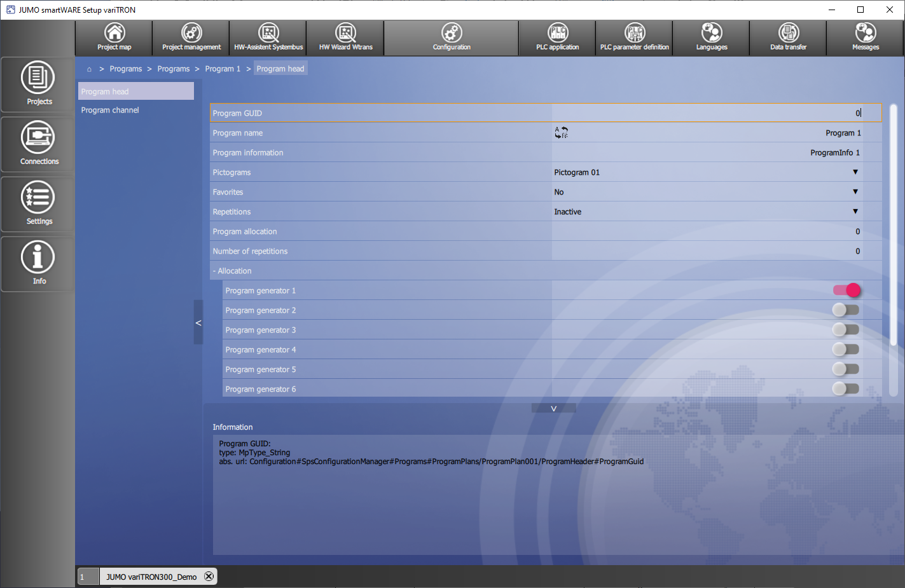Select Program channel in the left list

point(110,110)
